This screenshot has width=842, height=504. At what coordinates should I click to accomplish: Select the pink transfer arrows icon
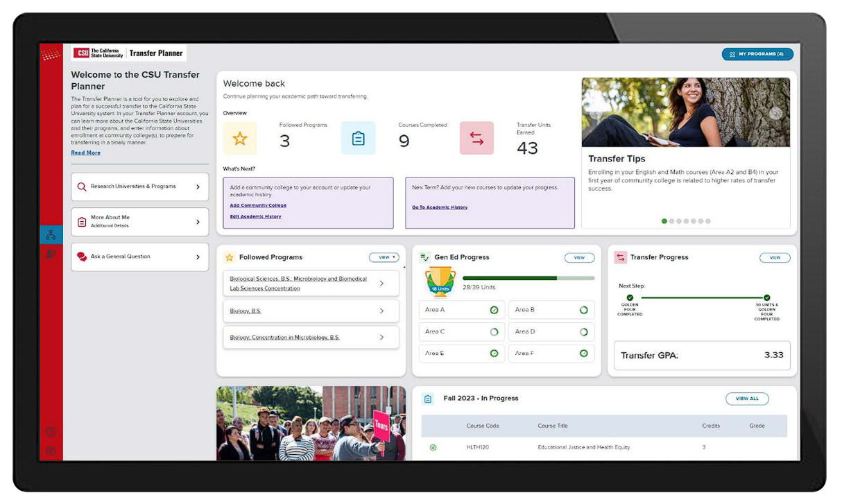476,138
